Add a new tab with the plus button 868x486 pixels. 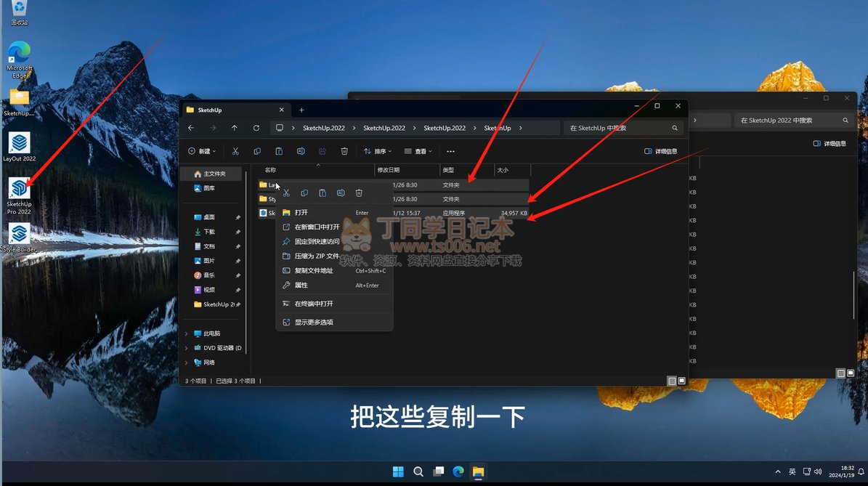click(301, 110)
